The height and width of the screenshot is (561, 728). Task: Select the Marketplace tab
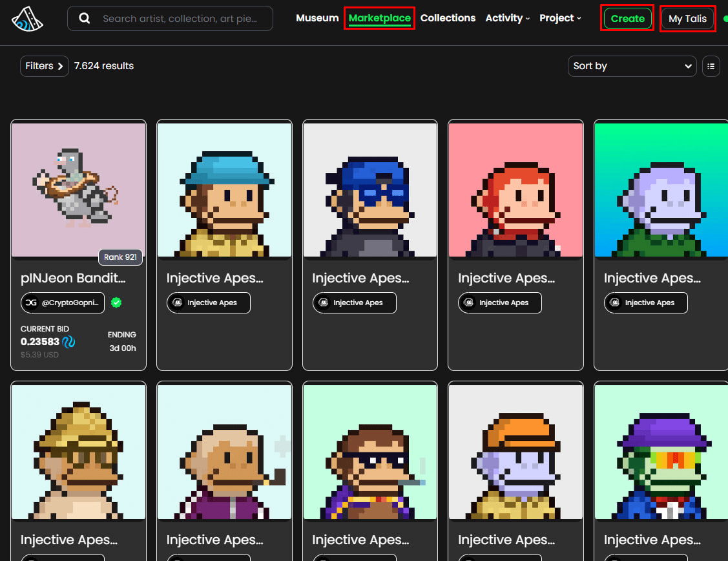379,18
